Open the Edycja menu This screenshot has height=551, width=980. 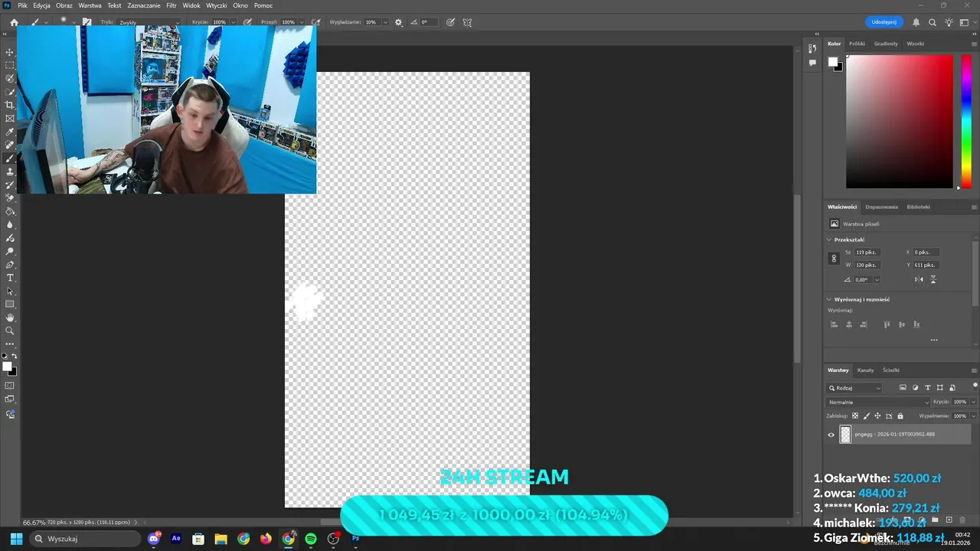tap(41, 5)
